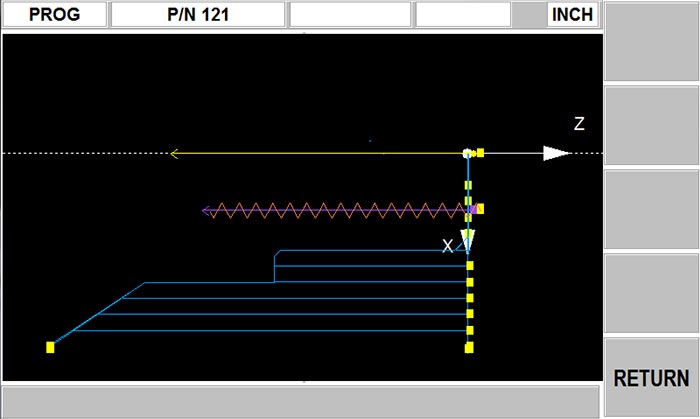The height and width of the screenshot is (419, 700).
Task: Click the empty status message bar
Action: click(300, 402)
